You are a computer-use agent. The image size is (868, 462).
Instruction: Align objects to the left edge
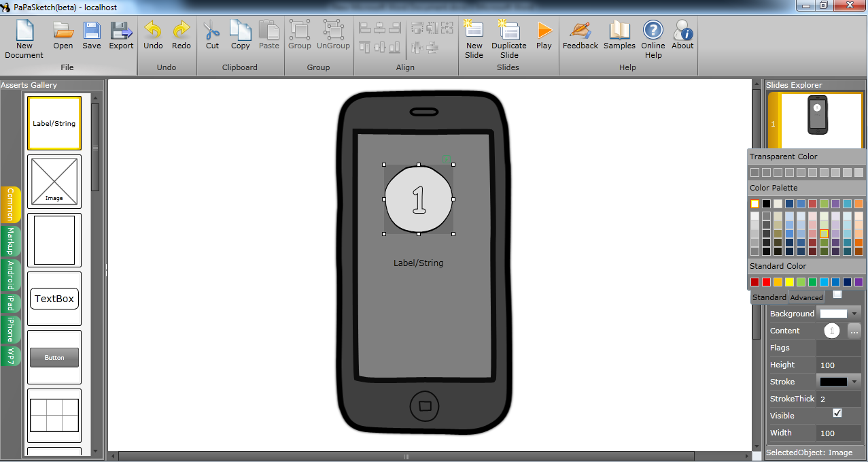(366, 28)
